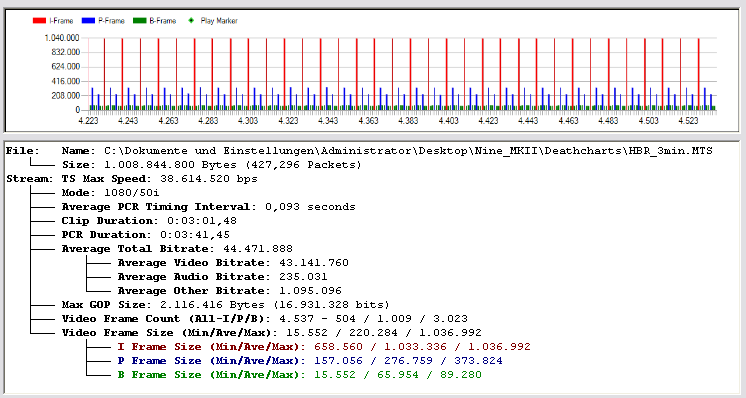Click the Average Total Bitrate entry
This screenshot has height=398, width=746.
(177, 249)
